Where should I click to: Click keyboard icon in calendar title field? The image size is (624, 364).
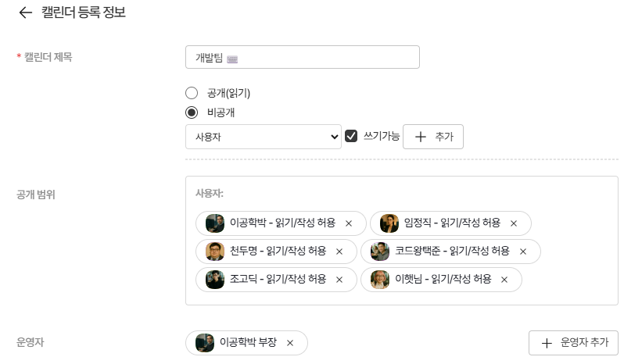coord(232,58)
